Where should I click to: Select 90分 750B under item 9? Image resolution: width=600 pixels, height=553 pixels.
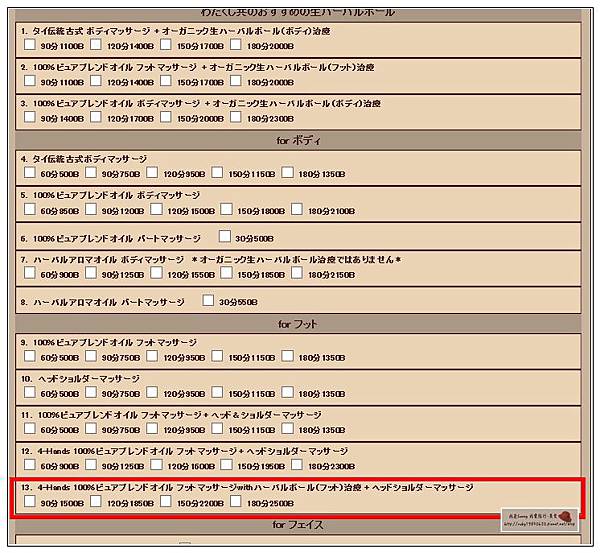coord(91,356)
